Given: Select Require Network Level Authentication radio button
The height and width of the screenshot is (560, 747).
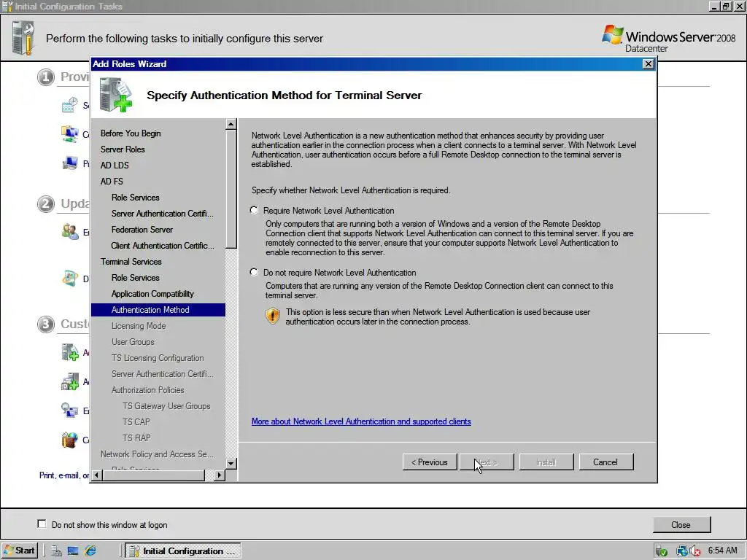Looking at the screenshot, I should [255, 210].
